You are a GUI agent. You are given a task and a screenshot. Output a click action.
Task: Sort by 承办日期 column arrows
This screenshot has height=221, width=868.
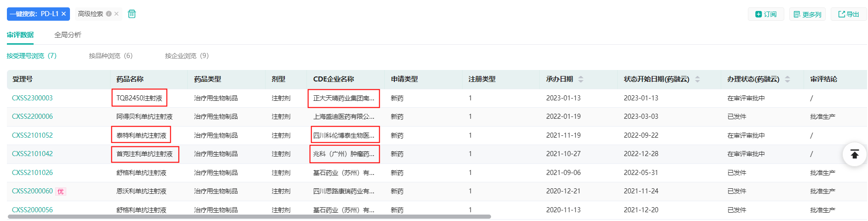[581, 79]
